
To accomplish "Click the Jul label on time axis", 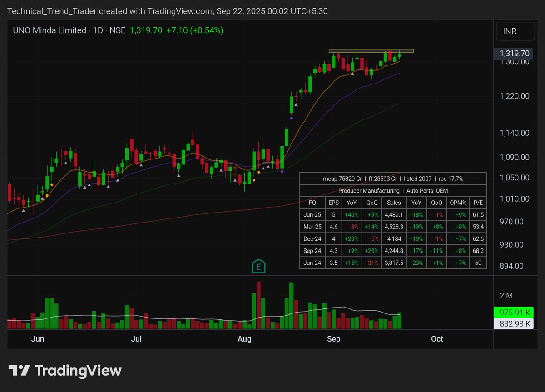I will tap(136, 339).
